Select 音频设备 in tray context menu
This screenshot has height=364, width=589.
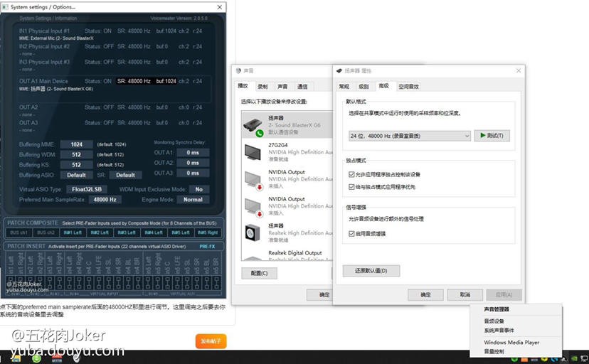coord(494,321)
